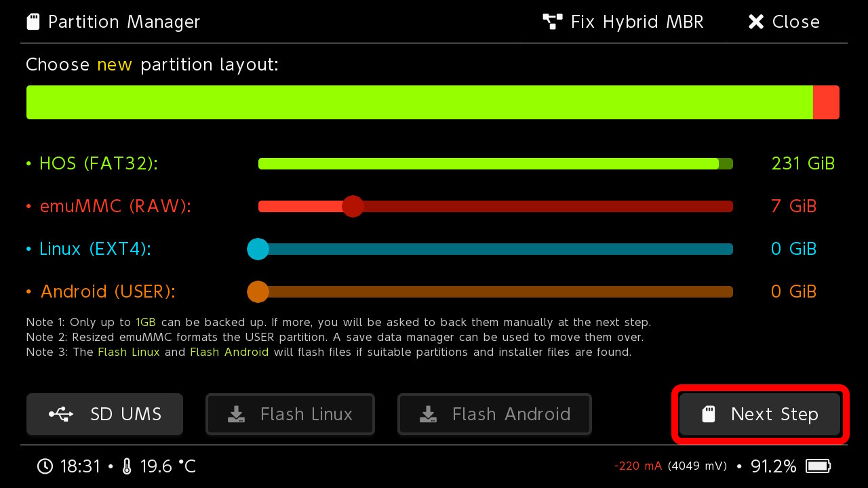Click the HOS (FAT32) size bar

[x=488, y=163]
